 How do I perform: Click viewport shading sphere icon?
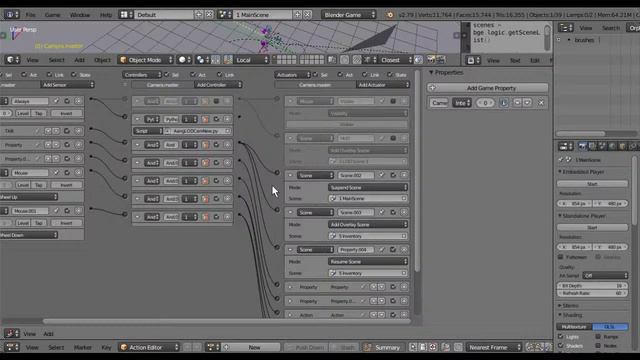point(184,60)
